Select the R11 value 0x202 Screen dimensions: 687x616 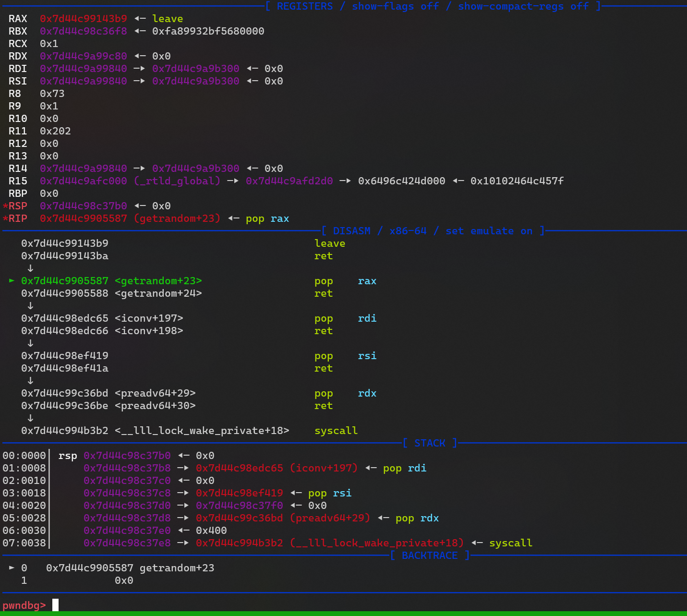pos(55,131)
